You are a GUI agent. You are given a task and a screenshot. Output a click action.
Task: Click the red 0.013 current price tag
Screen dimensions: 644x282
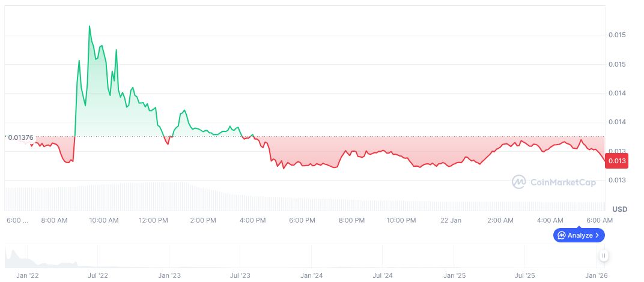[616, 161]
